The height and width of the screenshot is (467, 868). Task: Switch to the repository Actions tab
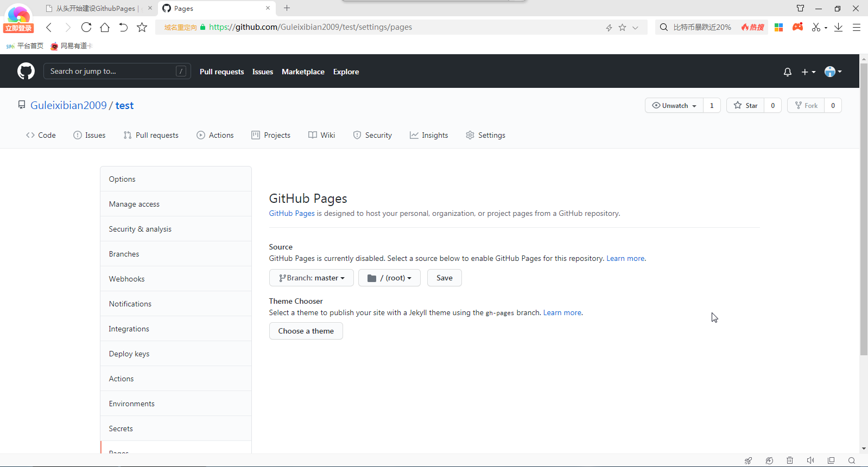tap(215, 135)
